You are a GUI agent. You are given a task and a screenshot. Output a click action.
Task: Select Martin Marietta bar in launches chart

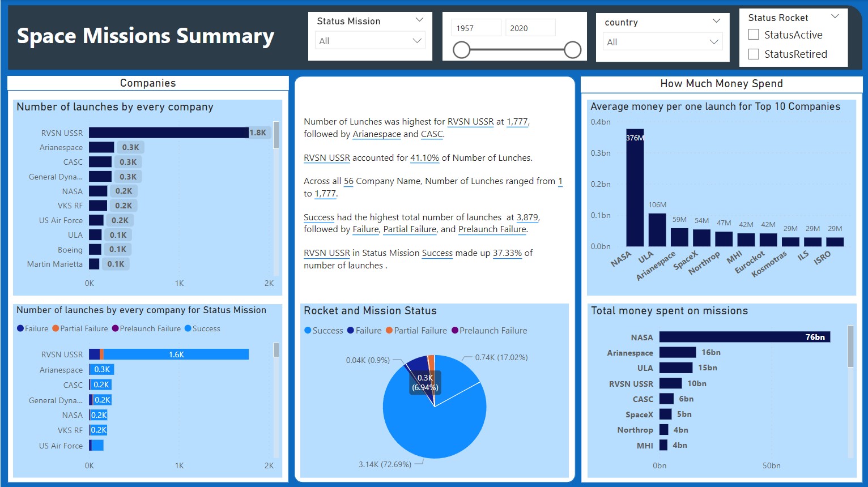click(x=94, y=264)
